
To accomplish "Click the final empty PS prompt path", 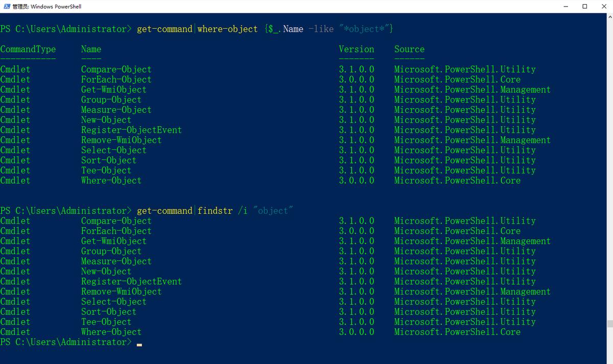I will (x=65, y=342).
